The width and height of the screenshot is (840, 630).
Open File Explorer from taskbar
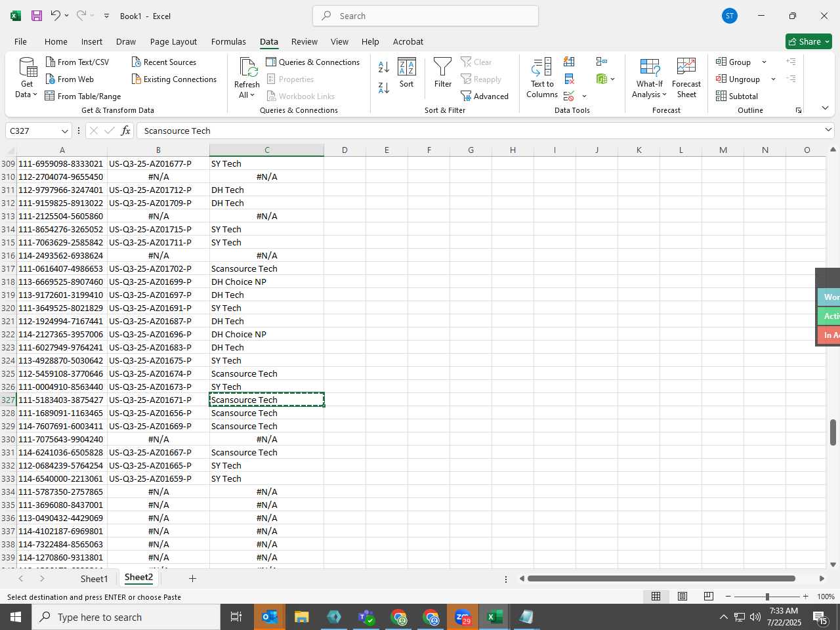(301, 617)
